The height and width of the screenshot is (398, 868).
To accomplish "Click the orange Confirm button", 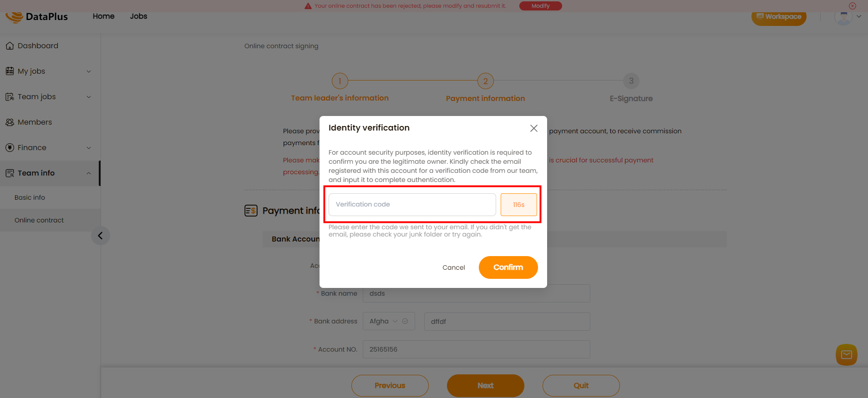I will point(508,267).
